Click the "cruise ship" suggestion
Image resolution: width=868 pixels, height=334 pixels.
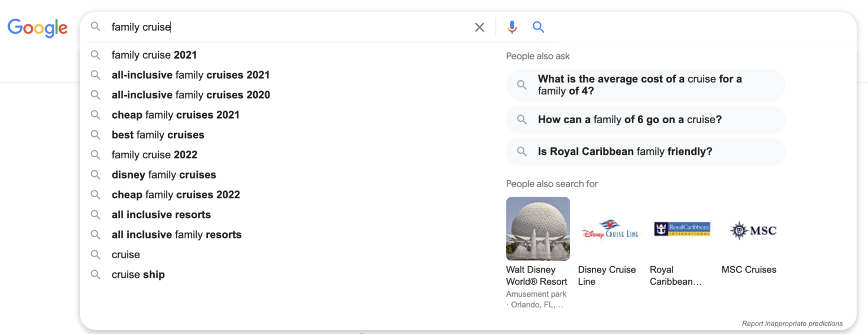point(138,275)
